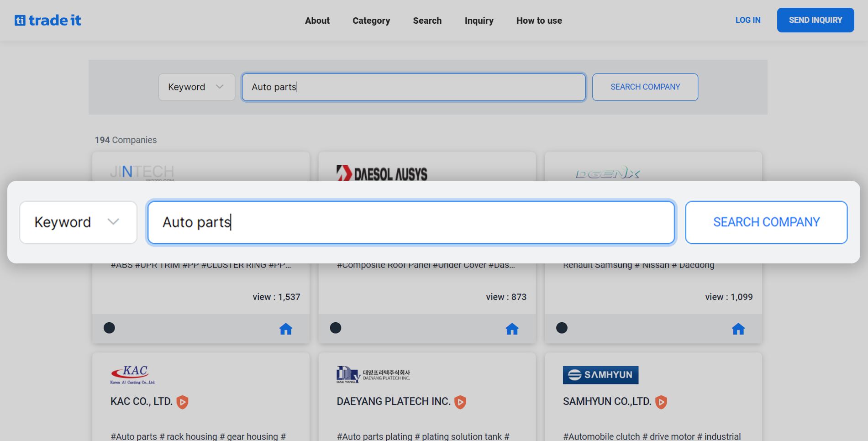Open Keyword dropdown in enlarged search bar
Screen dimensions: 868x441
pos(78,222)
